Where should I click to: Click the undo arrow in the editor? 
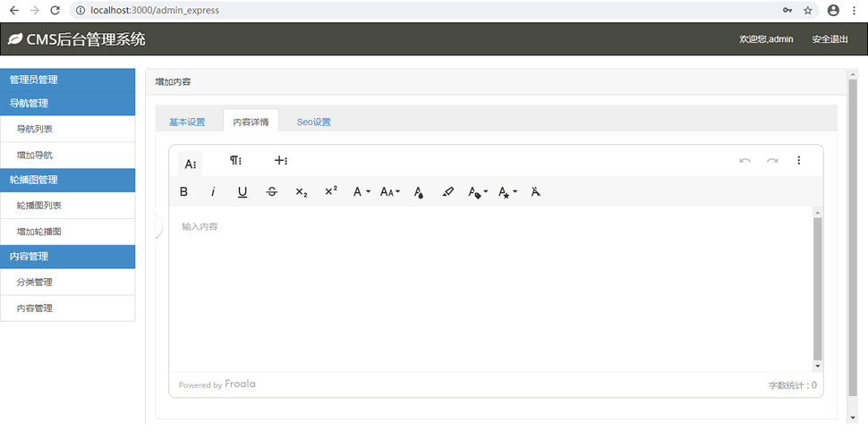pyautogui.click(x=745, y=160)
